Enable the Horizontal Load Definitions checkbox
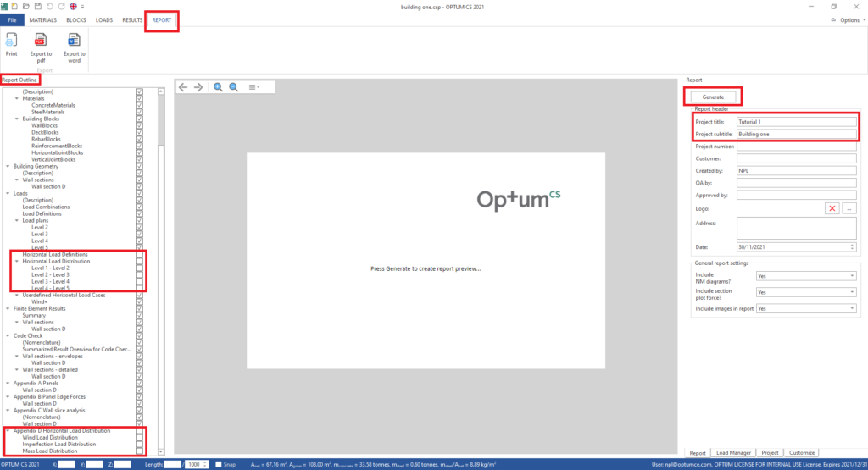The width and height of the screenshot is (868, 470). click(x=140, y=254)
